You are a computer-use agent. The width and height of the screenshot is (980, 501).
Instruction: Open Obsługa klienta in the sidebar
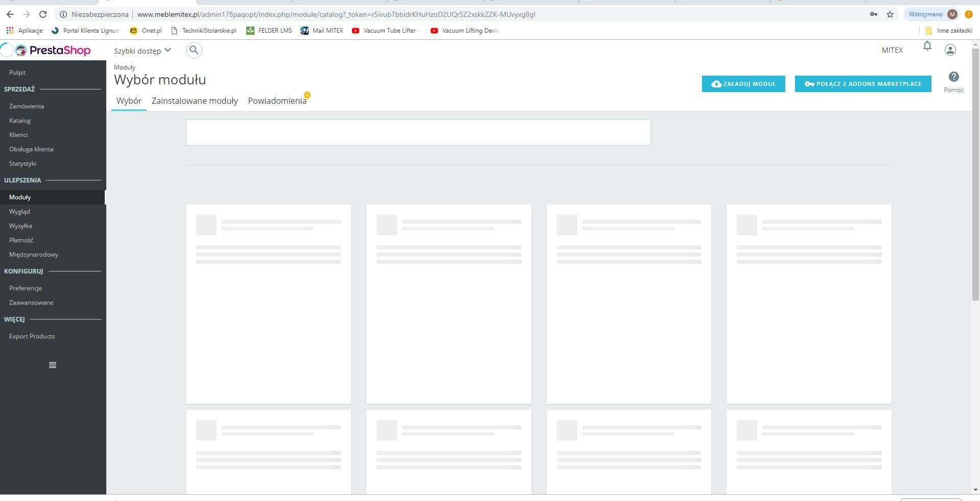(31, 149)
